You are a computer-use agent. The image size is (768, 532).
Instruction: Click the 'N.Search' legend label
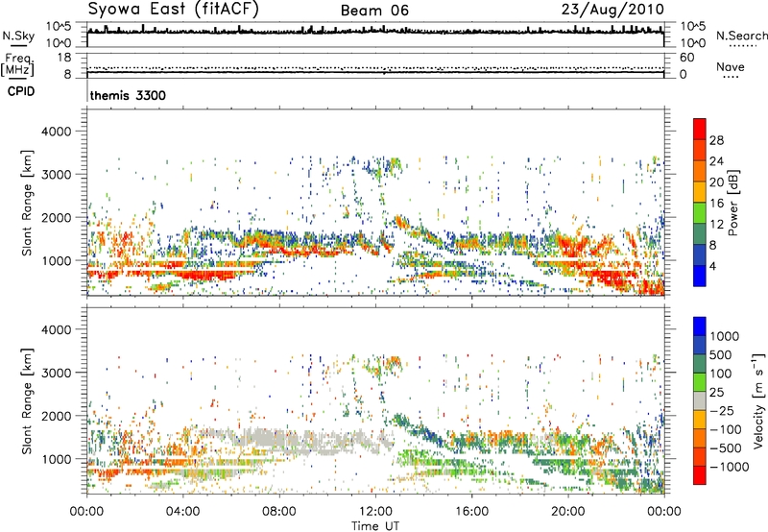tap(741, 36)
